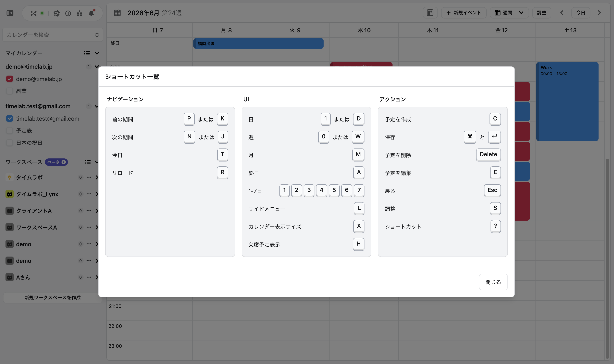Jump to today with 今日 button
This screenshot has height=364, width=614.
tap(581, 13)
